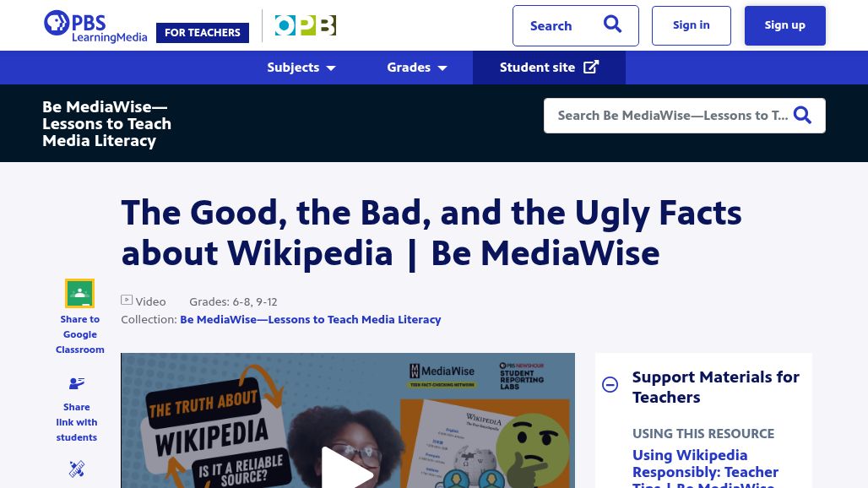This screenshot has width=868, height=488.
Task: Collapse the Support Materials for Teachers section
Action: [610, 384]
